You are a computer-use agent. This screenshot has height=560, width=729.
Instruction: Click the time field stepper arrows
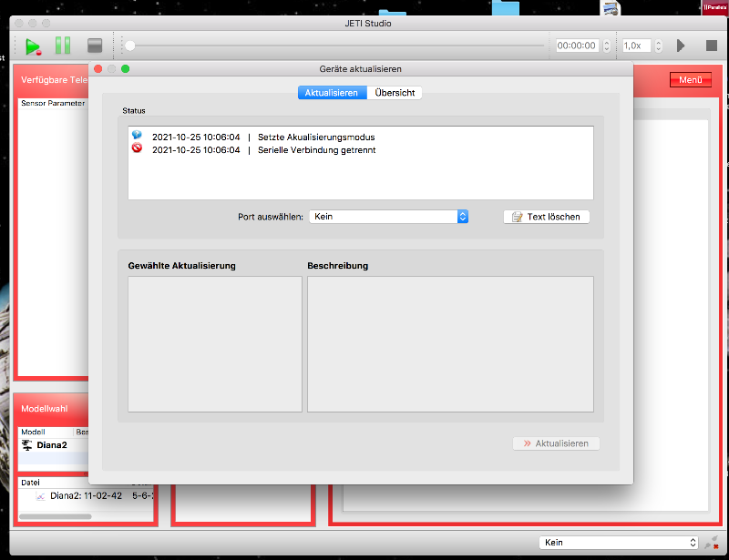tap(606, 46)
